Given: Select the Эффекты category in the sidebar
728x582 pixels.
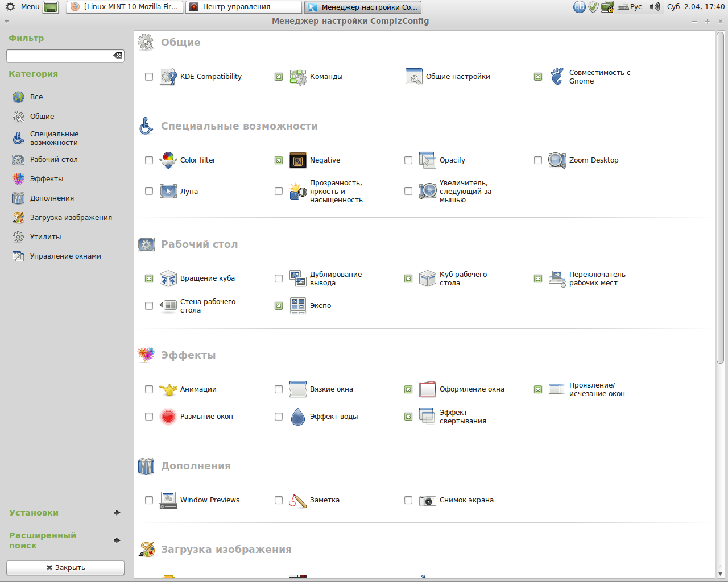Looking at the screenshot, I should 47,179.
